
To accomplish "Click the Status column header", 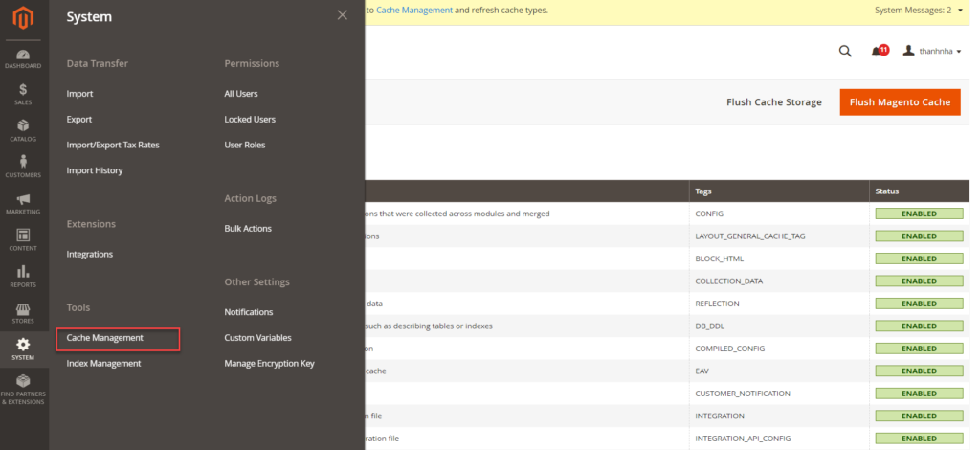I will pos(920,191).
